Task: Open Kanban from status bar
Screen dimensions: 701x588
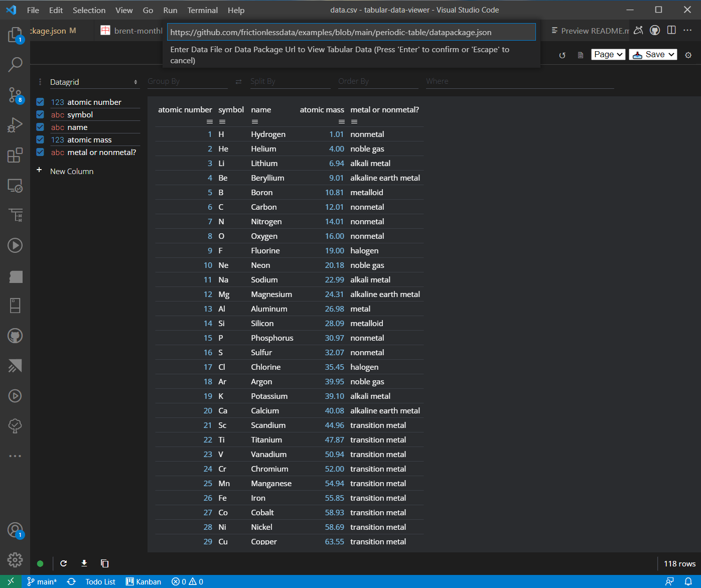Action: click(x=144, y=581)
